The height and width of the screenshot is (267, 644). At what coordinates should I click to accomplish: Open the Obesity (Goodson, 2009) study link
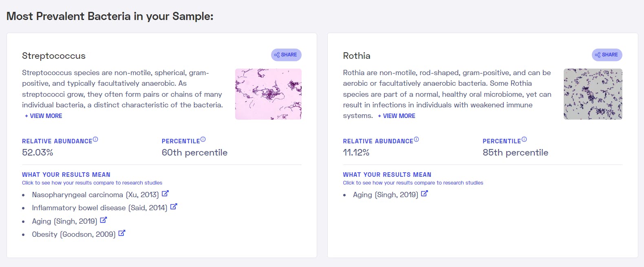[73, 234]
